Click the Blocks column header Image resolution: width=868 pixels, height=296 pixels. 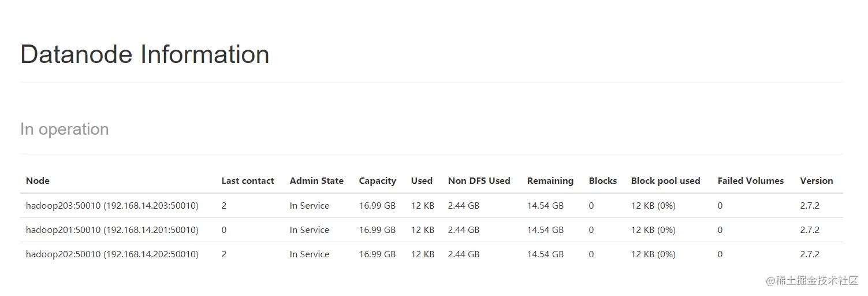click(x=603, y=181)
